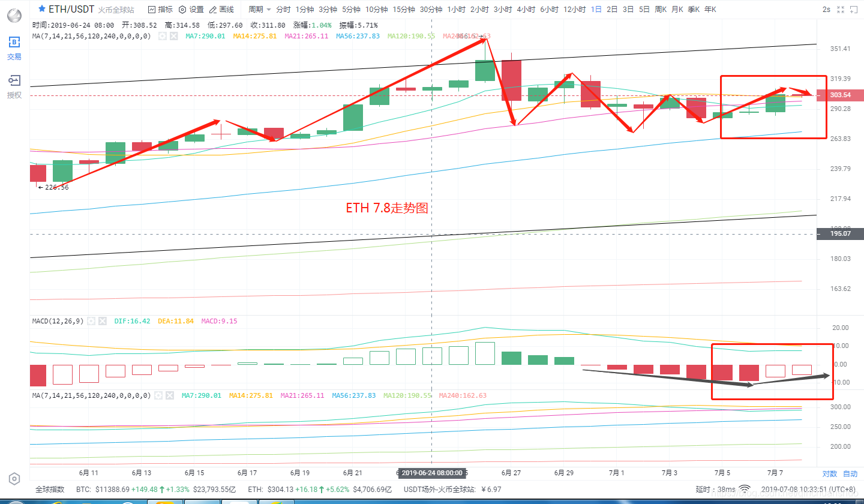Image resolution: width=864 pixels, height=504 pixels.
Task: Select the 季K quarterly candles
Action: [693, 10]
